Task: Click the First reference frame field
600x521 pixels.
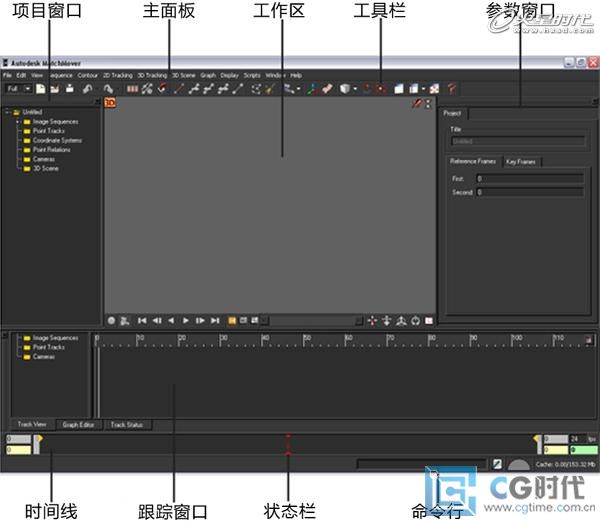Action: pos(530,179)
